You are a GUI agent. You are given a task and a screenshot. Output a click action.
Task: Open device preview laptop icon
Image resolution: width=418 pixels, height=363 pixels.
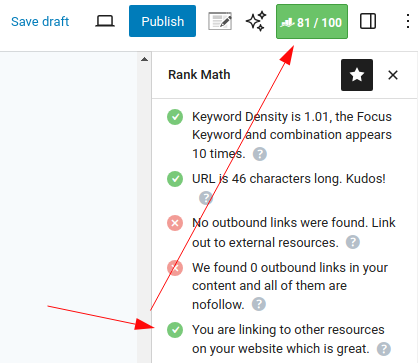[105, 21]
